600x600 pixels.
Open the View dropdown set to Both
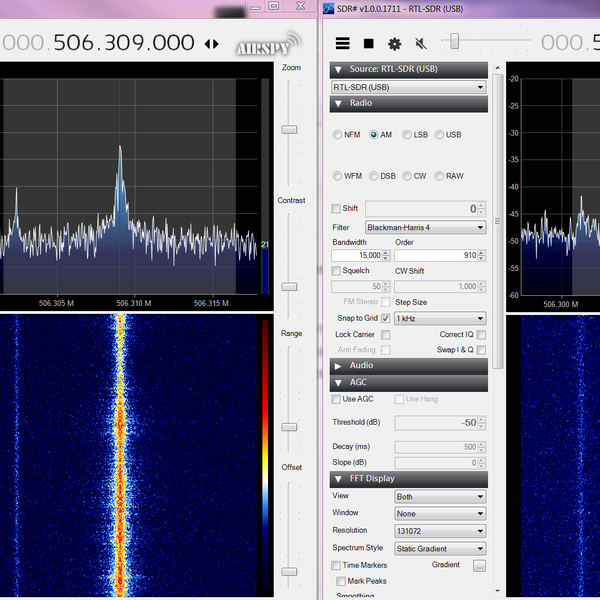440,497
